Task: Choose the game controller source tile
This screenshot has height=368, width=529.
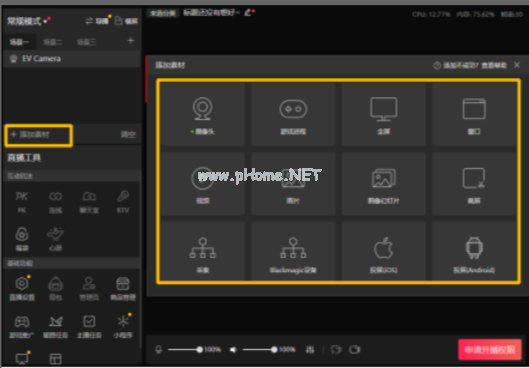Action: tap(293, 114)
